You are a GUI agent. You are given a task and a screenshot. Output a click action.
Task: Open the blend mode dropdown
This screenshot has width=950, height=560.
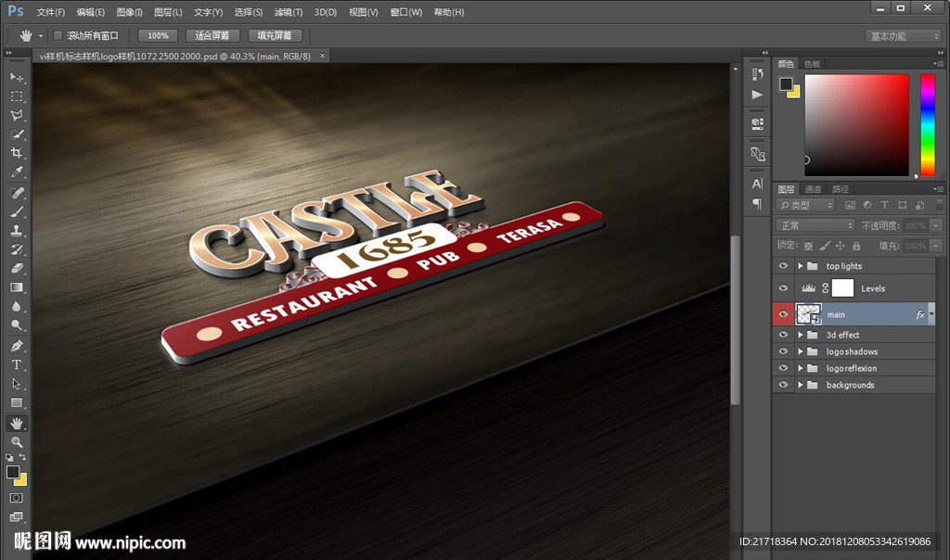[815, 225]
